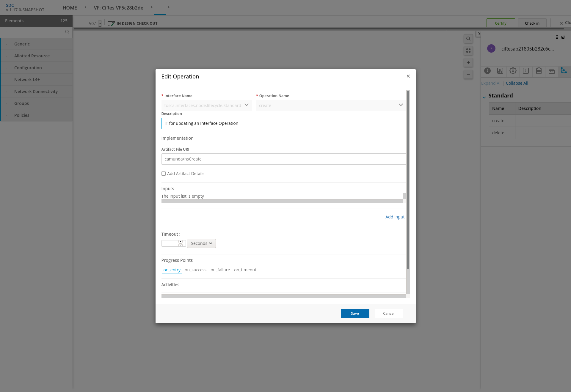
Task: Select the on_timeout progress point tab
Action: click(x=245, y=270)
